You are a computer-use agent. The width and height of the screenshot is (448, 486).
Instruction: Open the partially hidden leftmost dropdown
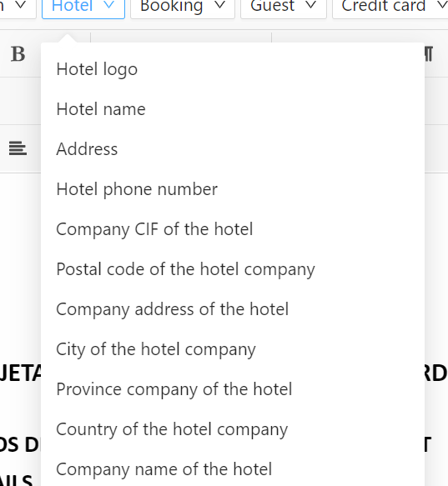pyautogui.click(x=18, y=7)
